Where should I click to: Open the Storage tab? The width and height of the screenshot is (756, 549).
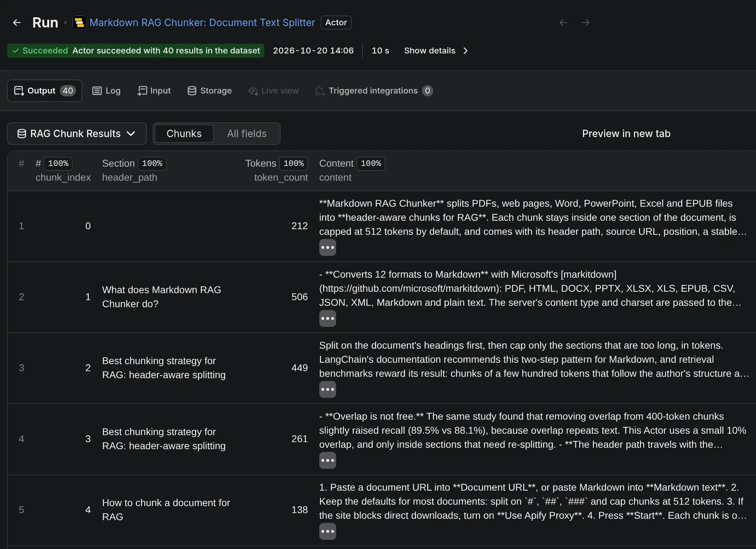(210, 91)
